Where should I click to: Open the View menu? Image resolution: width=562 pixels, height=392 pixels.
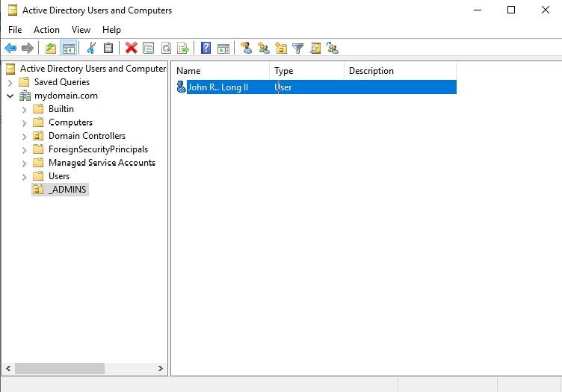click(81, 30)
